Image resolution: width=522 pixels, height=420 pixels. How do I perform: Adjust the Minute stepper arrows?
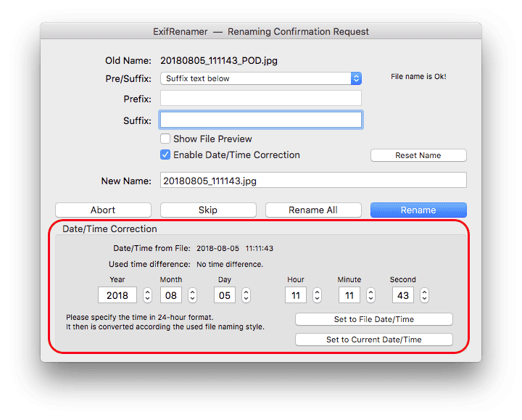371,295
